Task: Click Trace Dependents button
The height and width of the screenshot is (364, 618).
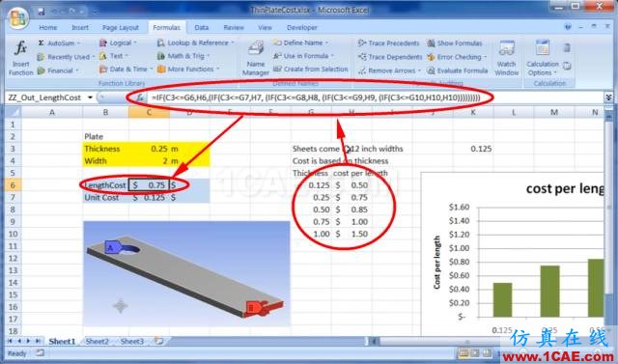Action: (x=390, y=57)
